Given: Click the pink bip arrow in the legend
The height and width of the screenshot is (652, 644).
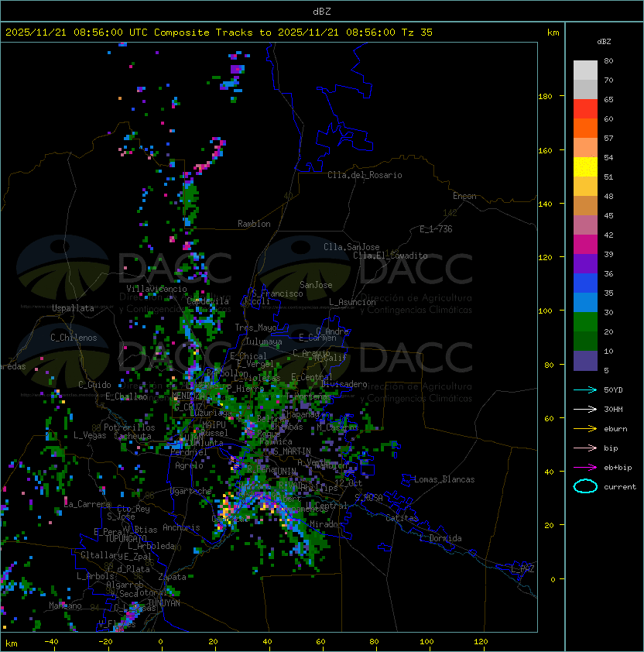Looking at the screenshot, I should pos(585,448).
